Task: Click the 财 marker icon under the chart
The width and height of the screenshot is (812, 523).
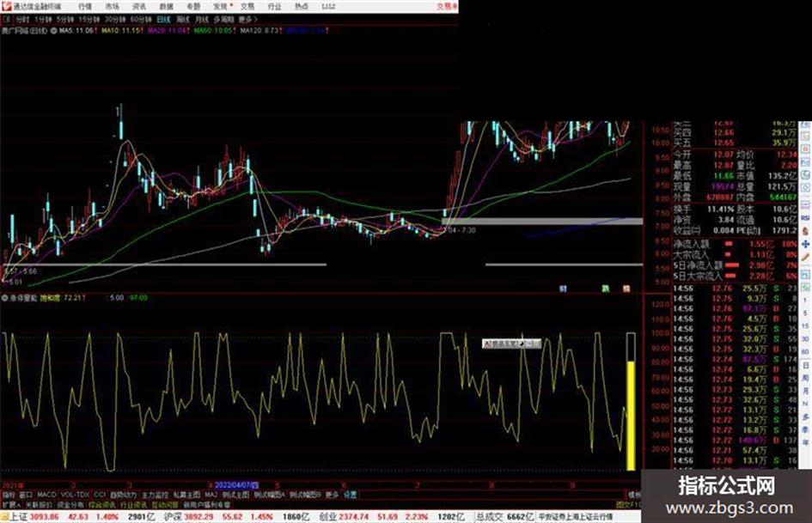Action: tap(563, 289)
